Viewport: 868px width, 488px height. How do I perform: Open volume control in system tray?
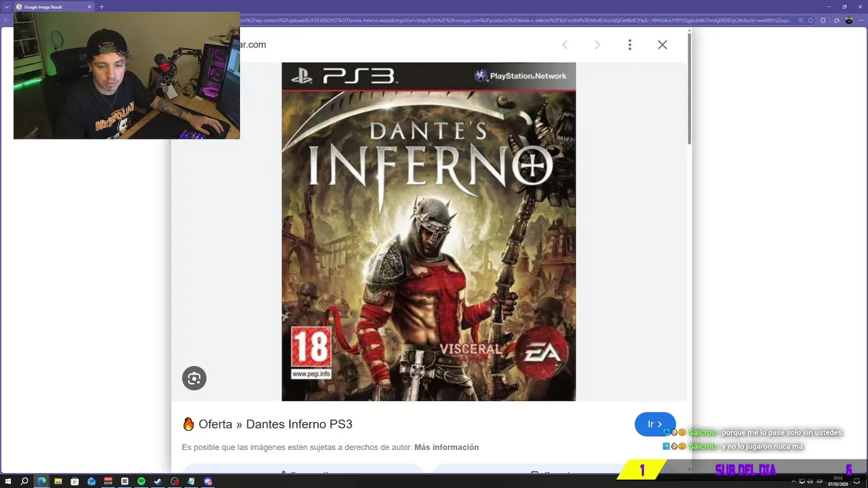(x=810, y=481)
